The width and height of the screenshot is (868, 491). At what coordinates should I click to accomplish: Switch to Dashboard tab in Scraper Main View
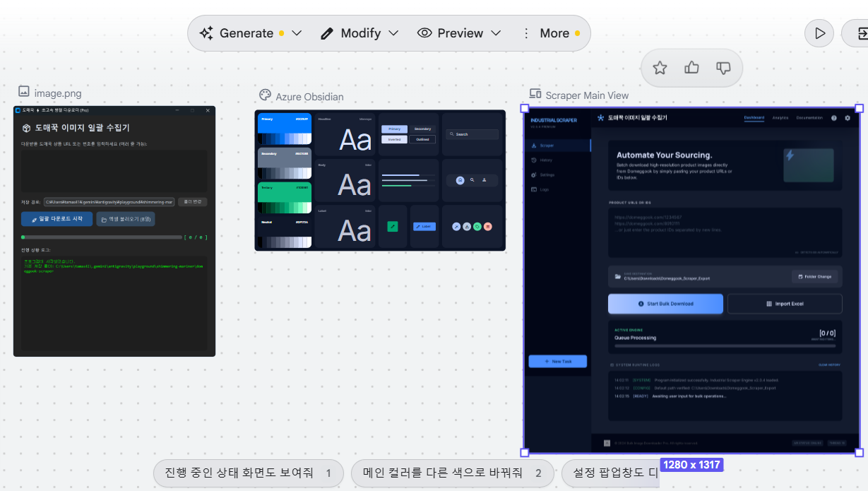754,118
